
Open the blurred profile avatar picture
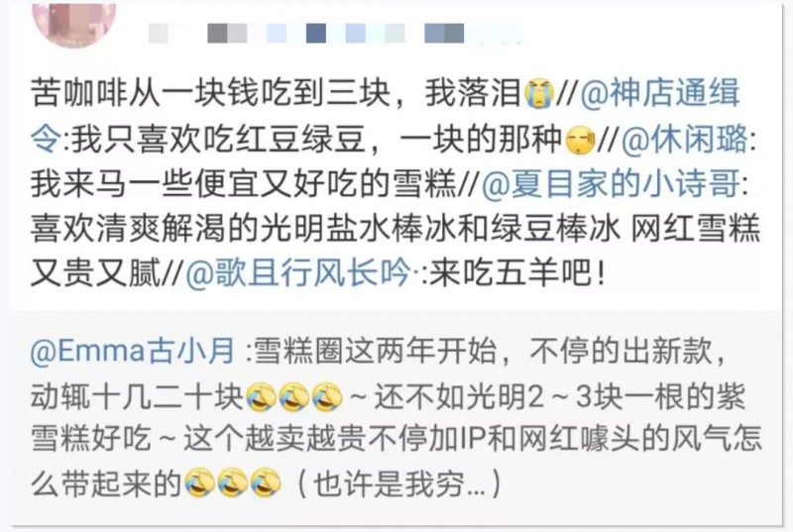(73, 23)
